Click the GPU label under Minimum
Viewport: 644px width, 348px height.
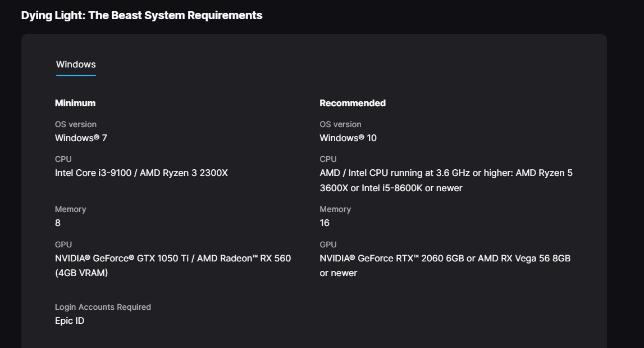(63, 245)
